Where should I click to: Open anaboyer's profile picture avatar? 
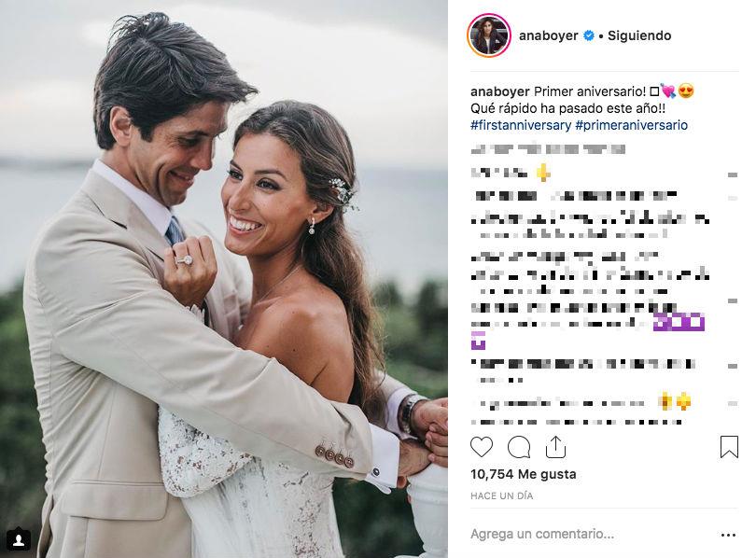(489, 35)
